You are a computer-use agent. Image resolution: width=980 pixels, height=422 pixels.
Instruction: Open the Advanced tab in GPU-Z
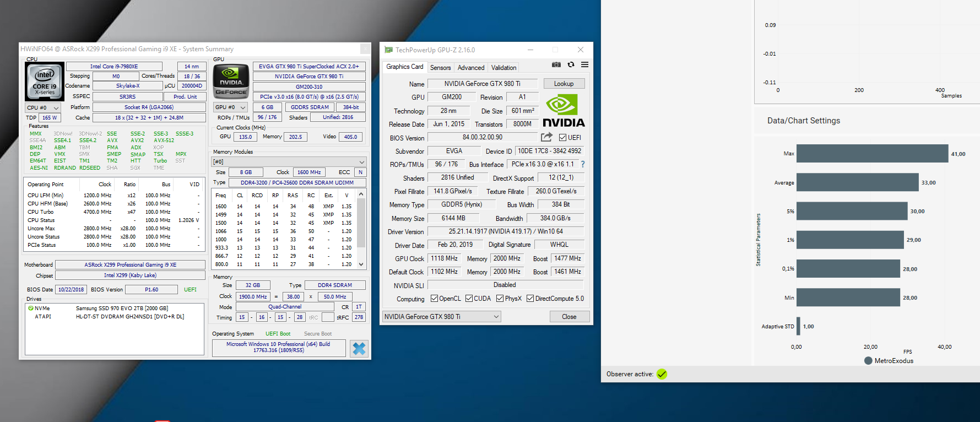[471, 68]
